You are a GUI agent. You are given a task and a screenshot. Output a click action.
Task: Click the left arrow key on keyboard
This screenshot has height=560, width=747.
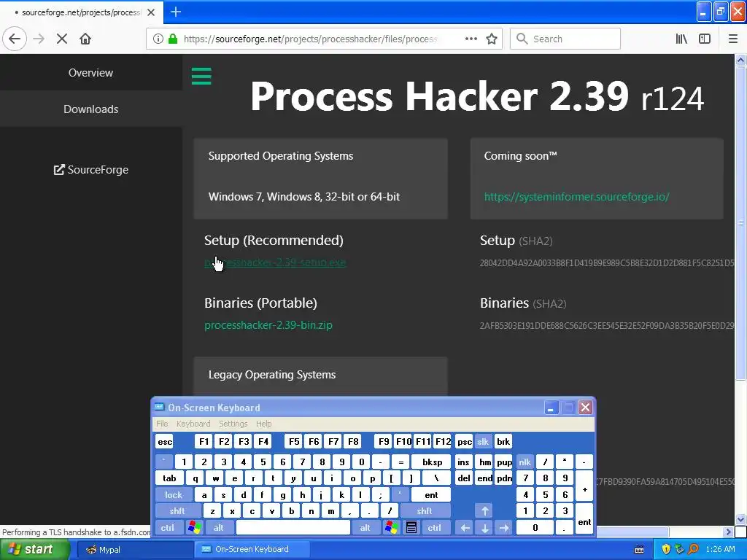click(465, 528)
